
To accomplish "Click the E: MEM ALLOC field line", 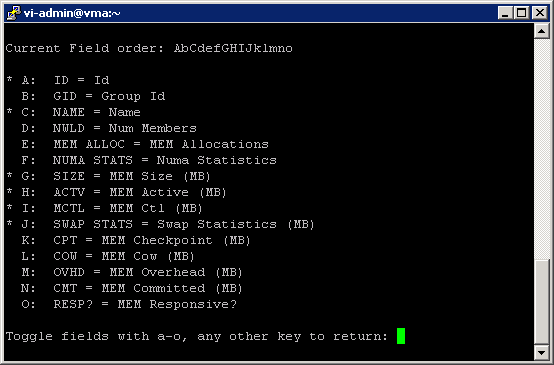I will (x=145, y=144).
